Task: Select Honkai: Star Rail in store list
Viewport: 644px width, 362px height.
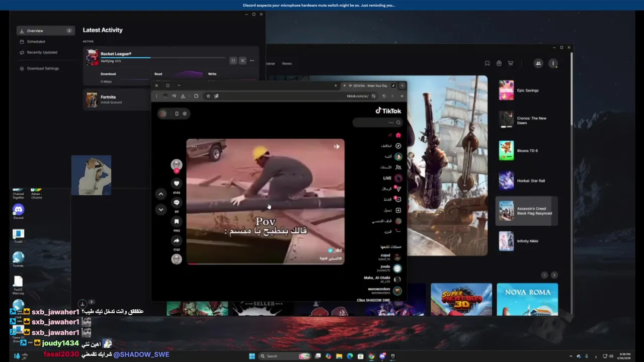Action: 527,181
